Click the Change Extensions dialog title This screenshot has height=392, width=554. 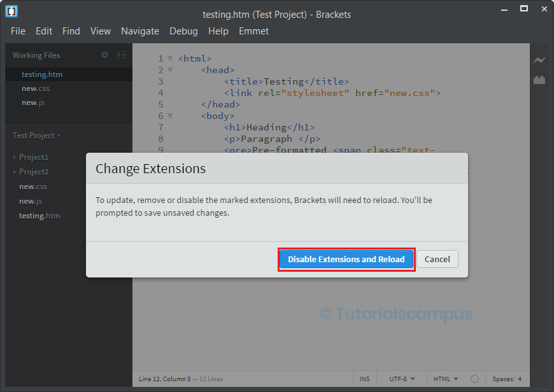tap(150, 169)
